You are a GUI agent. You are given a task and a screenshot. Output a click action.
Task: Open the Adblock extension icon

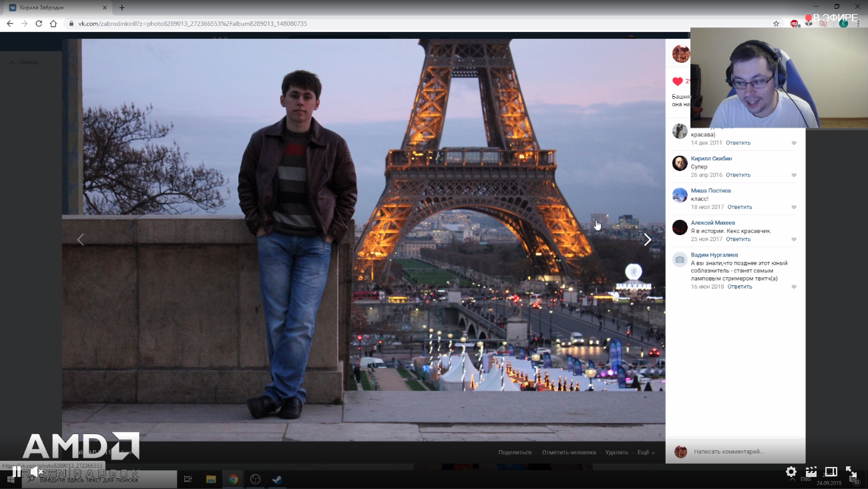tap(794, 23)
